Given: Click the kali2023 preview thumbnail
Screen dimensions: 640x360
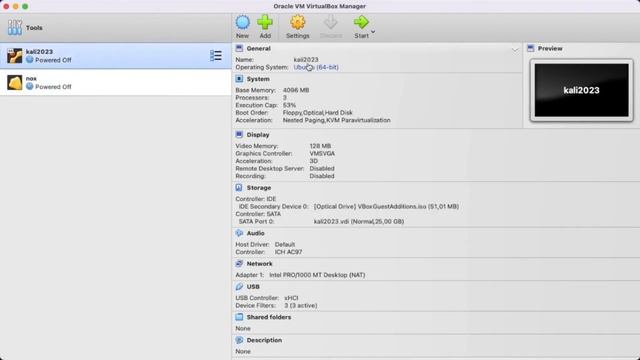Looking at the screenshot, I should [x=582, y=90].
